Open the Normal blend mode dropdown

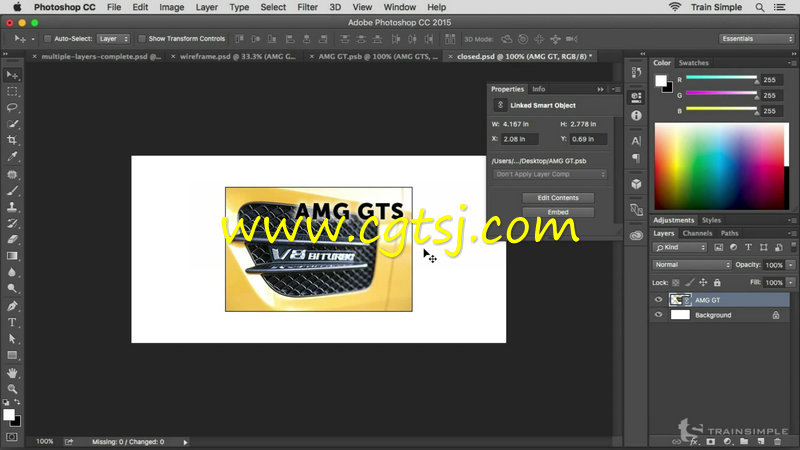(692, 265)
